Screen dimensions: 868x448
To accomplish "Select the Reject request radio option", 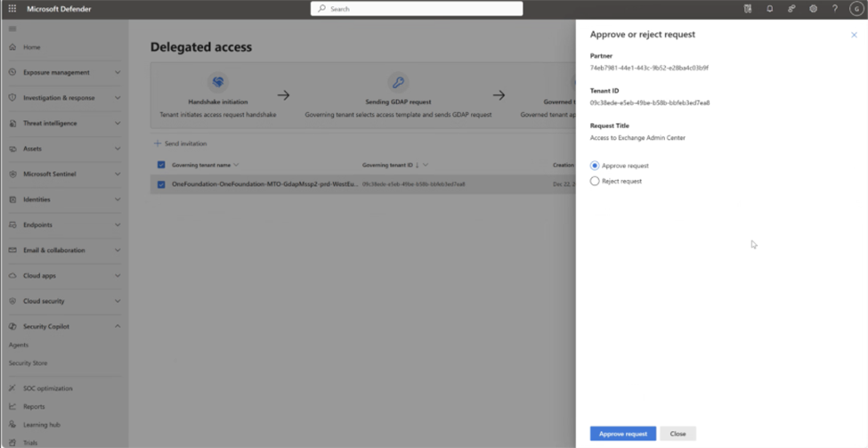I will (595, 181).
